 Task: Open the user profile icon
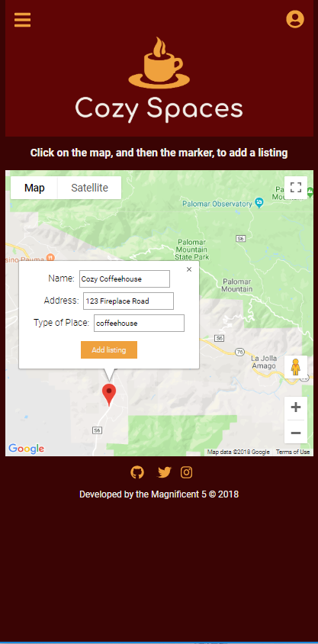click(x=295, y=19)
